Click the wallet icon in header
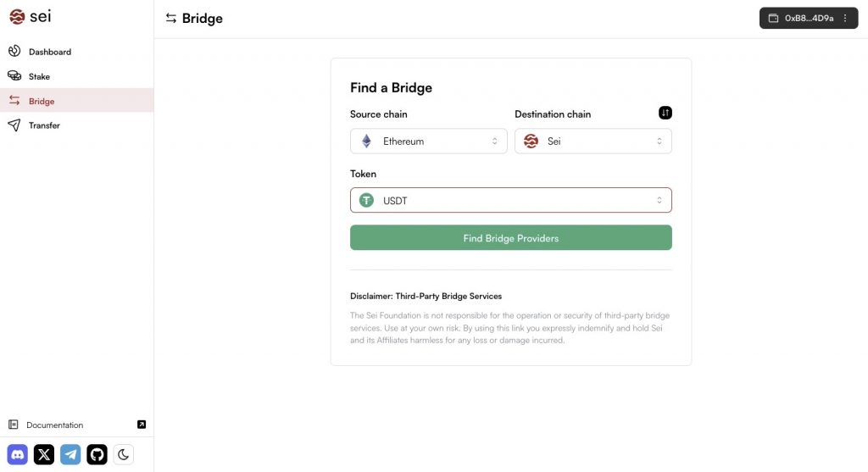The height and width of the screenshot is (472, 868). [x=773, y=18]
